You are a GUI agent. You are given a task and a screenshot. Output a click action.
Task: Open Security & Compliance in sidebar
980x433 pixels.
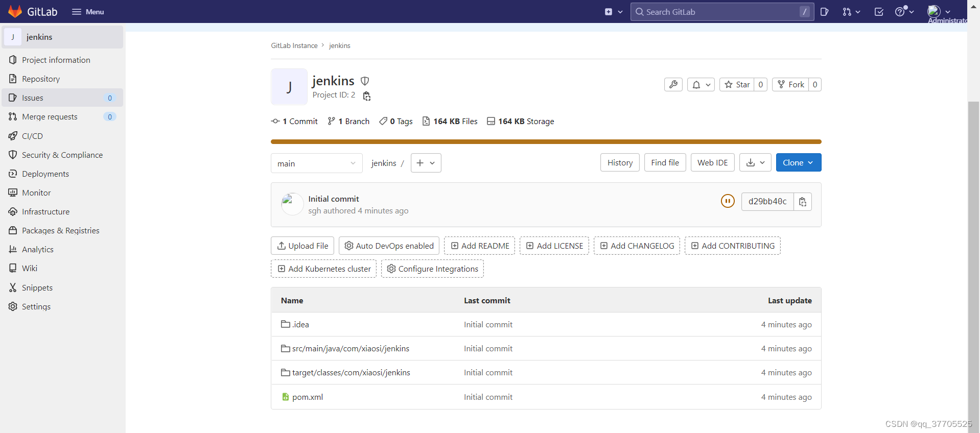pyautogui.click(x=62, y=155)
